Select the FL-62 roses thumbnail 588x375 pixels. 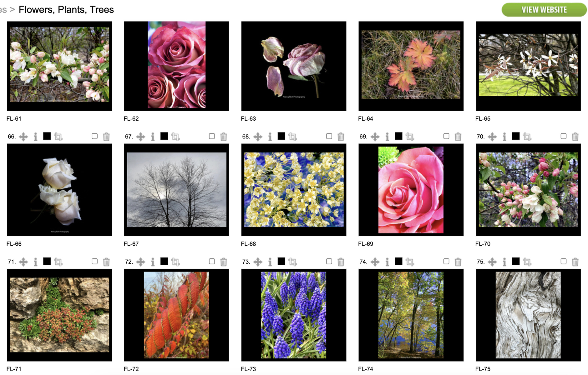pyautogui.click(x=177, y=66)
